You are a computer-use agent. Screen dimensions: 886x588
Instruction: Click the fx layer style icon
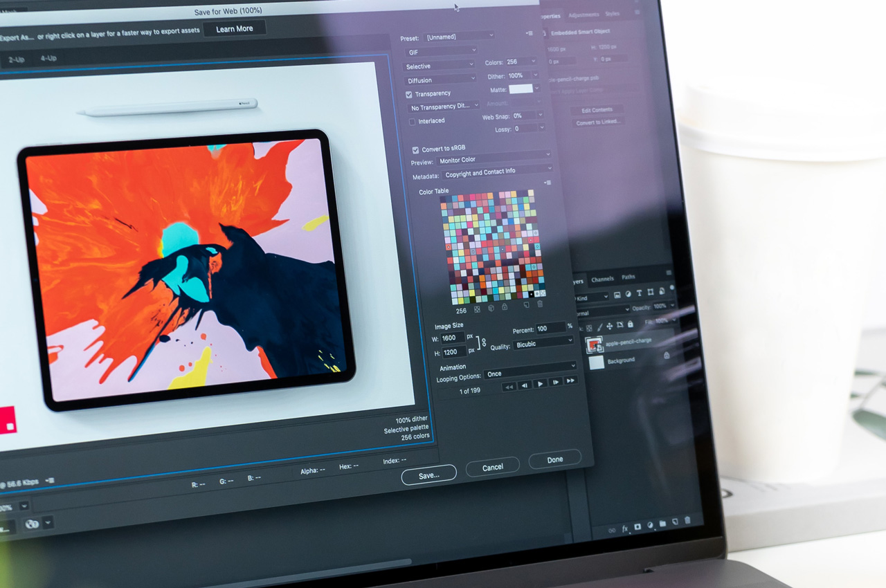coord(625,529)
